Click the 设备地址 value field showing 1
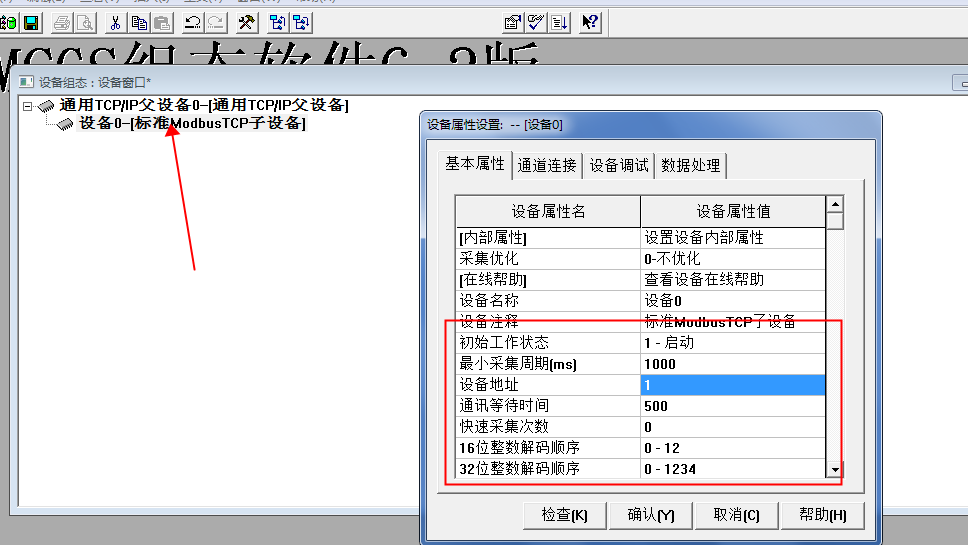 point(732,385)
